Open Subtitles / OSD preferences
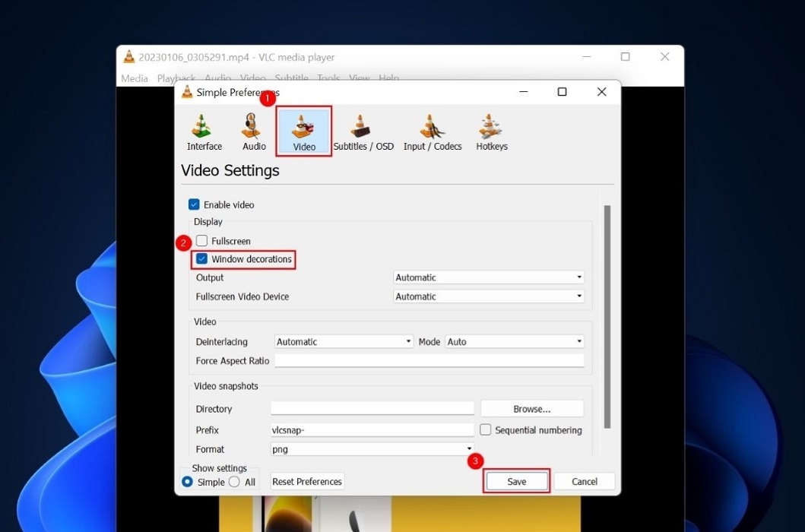This screenshot has width=805, height=532. [364, 131]
